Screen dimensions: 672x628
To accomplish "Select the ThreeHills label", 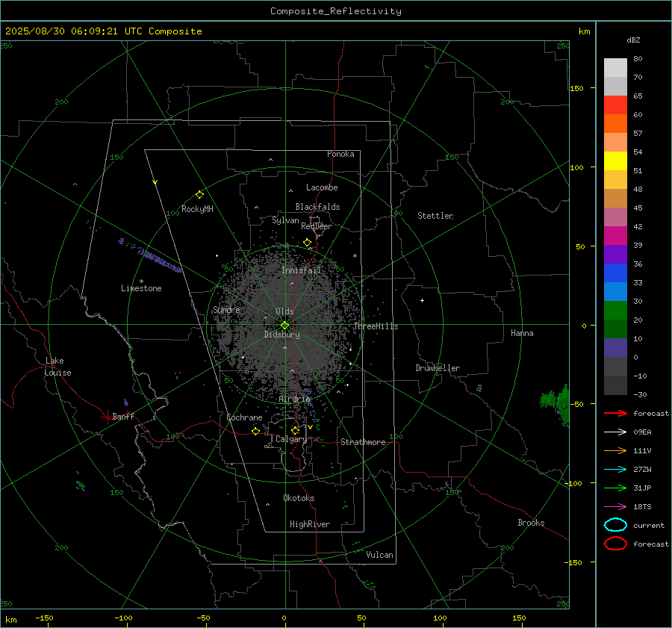I will click(376, 326).
